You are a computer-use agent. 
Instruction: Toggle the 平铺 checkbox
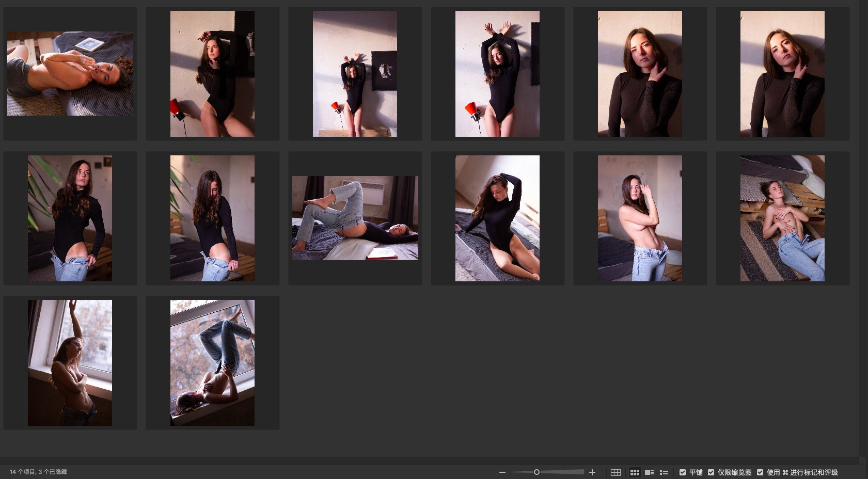pyautogui.click(x=683, y=472)
